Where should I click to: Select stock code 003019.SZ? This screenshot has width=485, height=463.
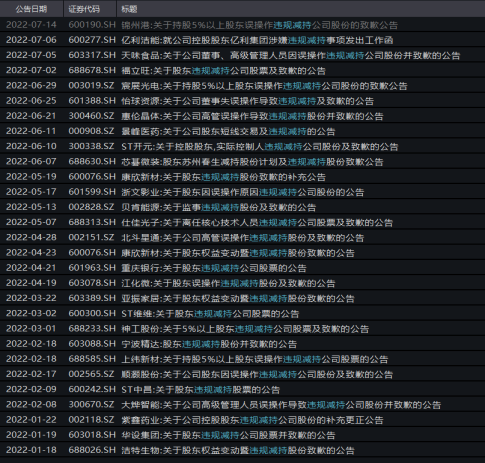91,86
